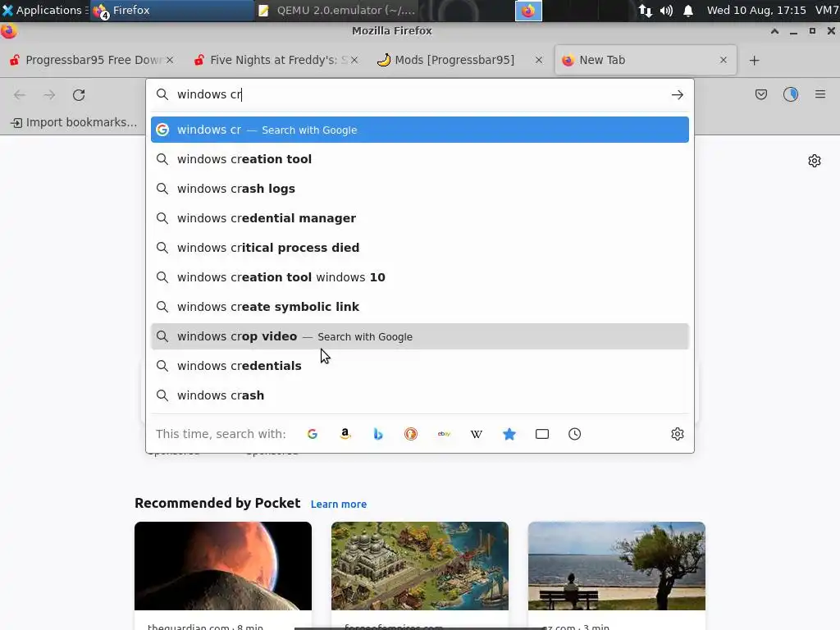Search this time with DuckDuckGo icon
This screenshot has height=630, width=840.
411,434
